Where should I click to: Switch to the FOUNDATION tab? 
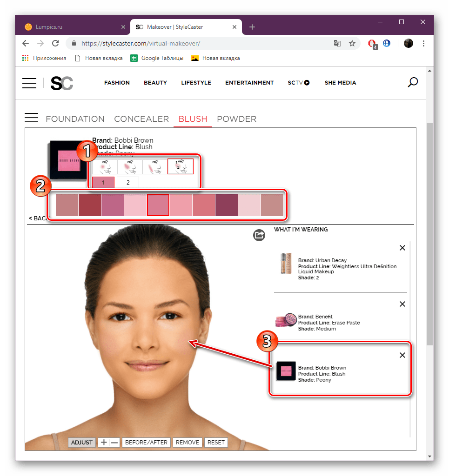pyautogui.click(x=74, y=119)
